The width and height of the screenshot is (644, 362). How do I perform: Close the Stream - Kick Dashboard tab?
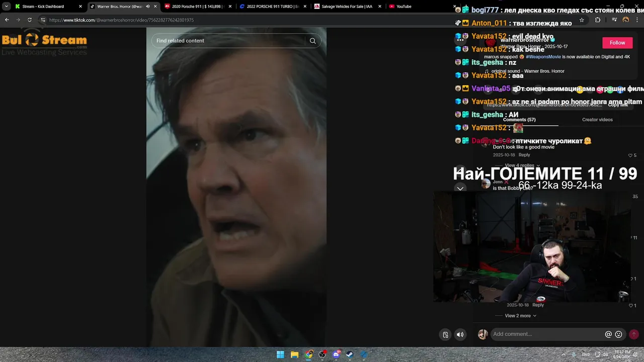80,7
